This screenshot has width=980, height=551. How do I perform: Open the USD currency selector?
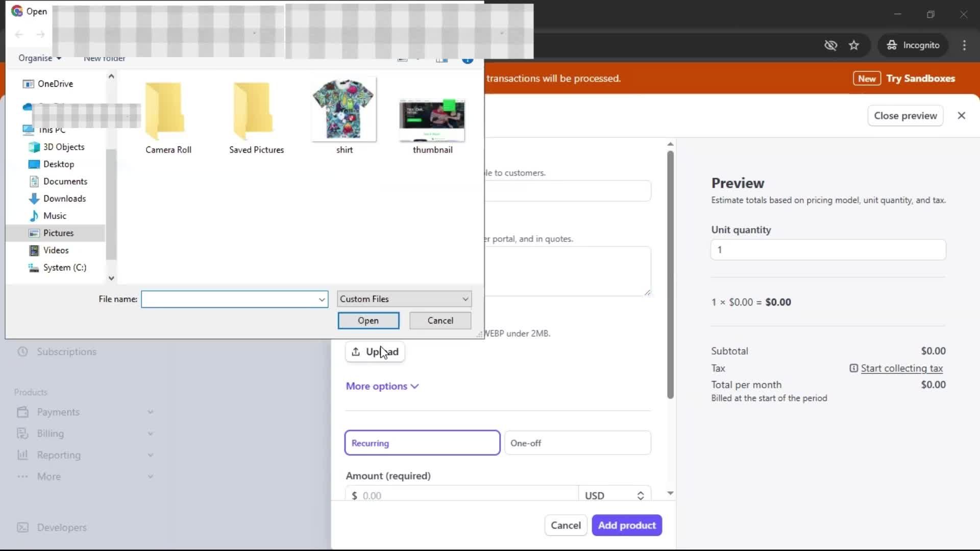(614, 495)
